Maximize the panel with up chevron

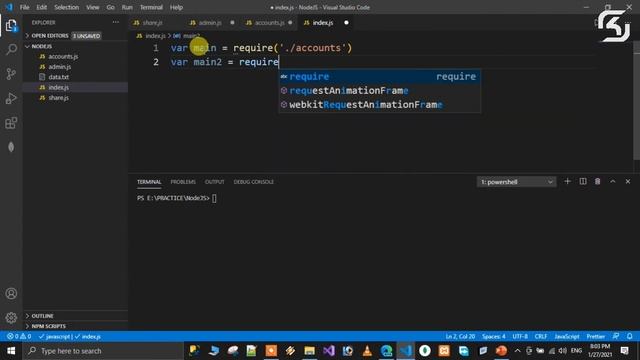613,182
